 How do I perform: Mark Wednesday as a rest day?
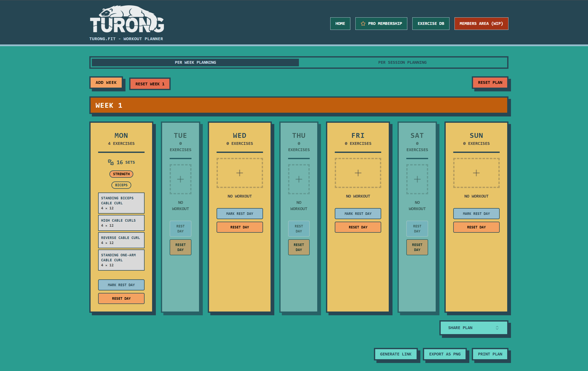coord(240,214)
